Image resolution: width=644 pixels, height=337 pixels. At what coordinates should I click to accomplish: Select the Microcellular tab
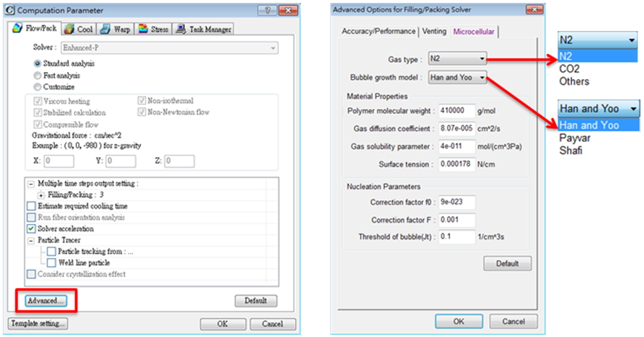[473, 32]
